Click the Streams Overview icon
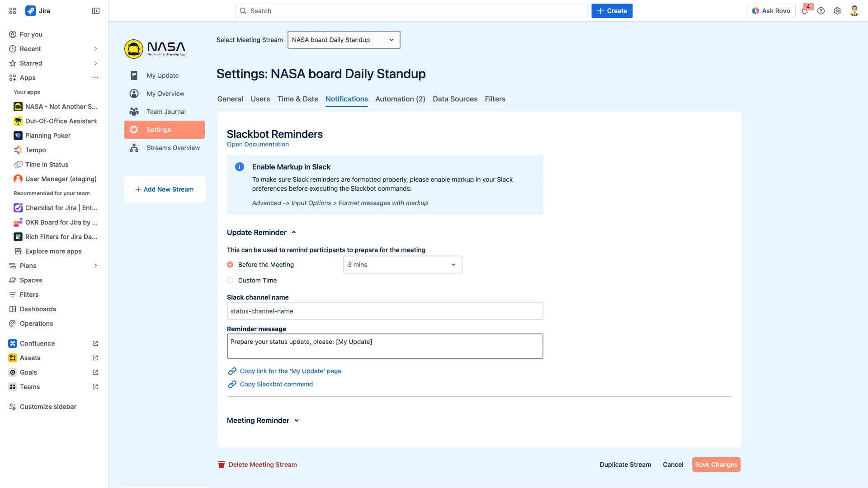The image size is (868, 488). (134, 148)
